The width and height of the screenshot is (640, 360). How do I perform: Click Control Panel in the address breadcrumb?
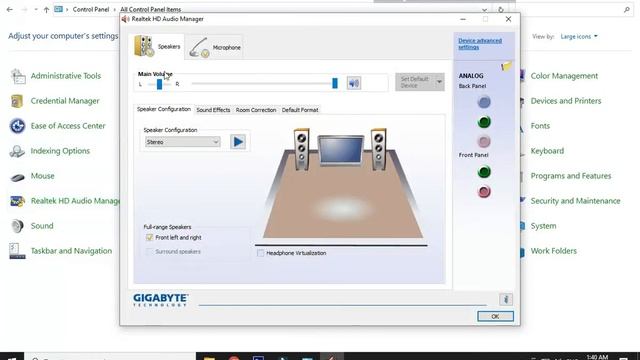point(91,9)
